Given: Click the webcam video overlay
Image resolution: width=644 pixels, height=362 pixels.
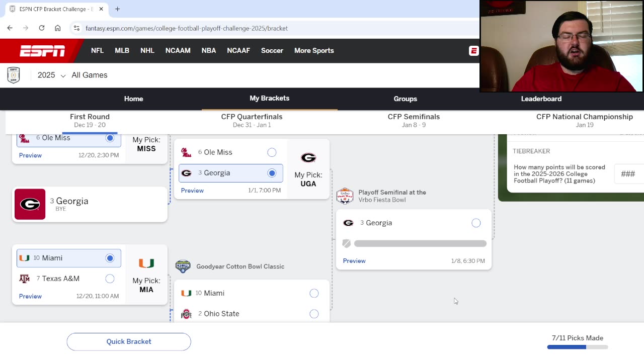Looking at the screenshot, I should pyautogui.click(x=561, y=46).
